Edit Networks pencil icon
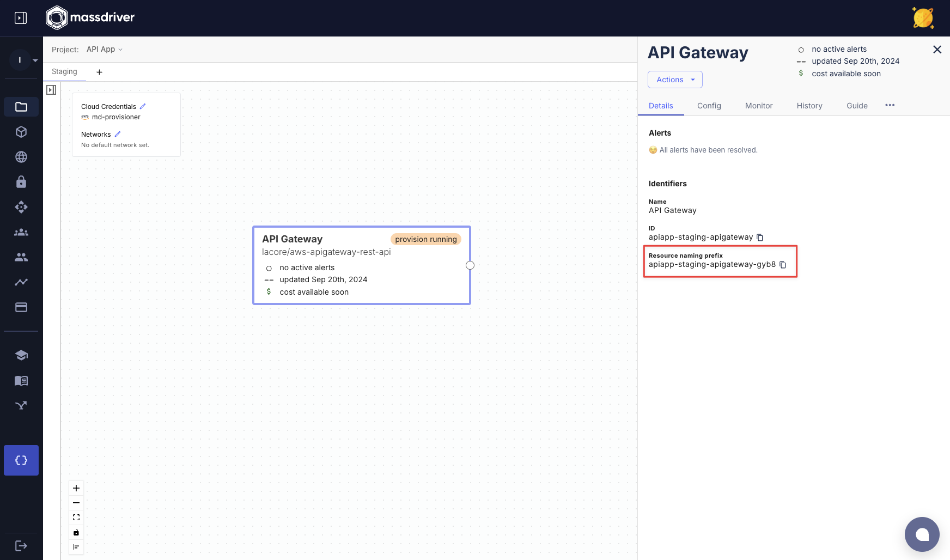Image resolution: width=950 pixels, height=560 pixels. click(x=118, y=134)
